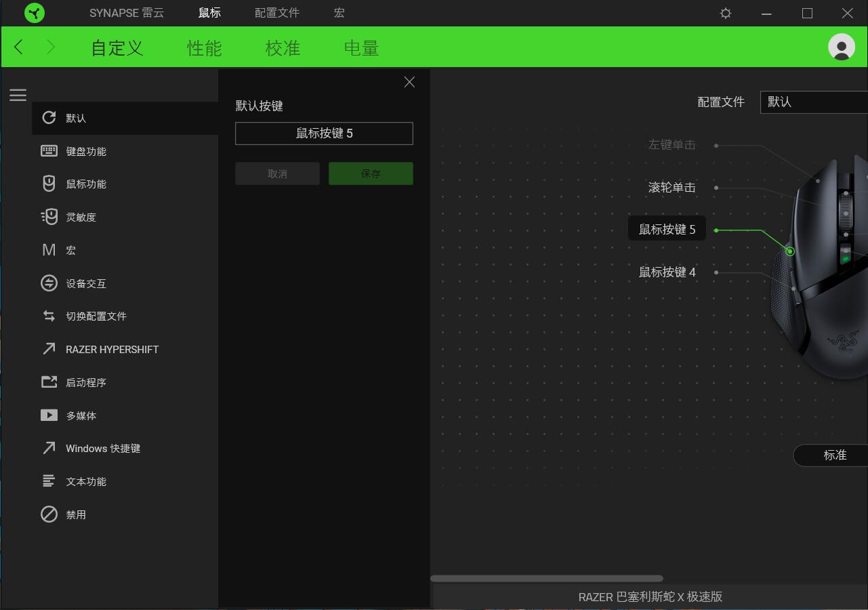Switch to the 校准 tab
868x610 pixels.
point(283,48)
